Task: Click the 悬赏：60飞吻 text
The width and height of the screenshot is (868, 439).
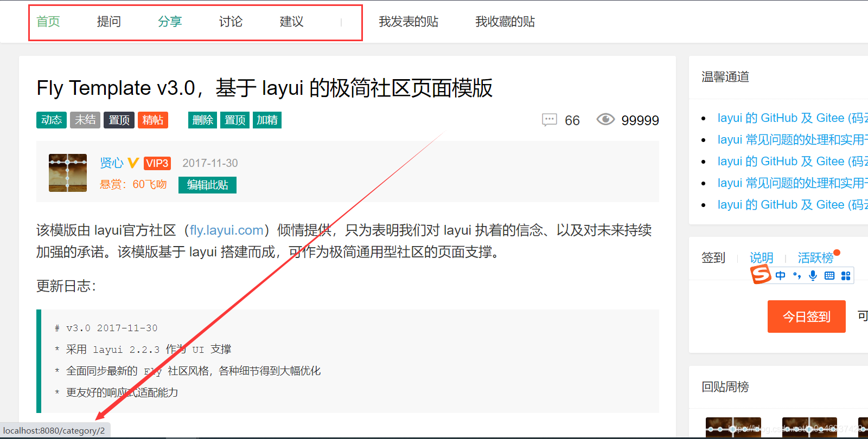Action: [133, 184]
